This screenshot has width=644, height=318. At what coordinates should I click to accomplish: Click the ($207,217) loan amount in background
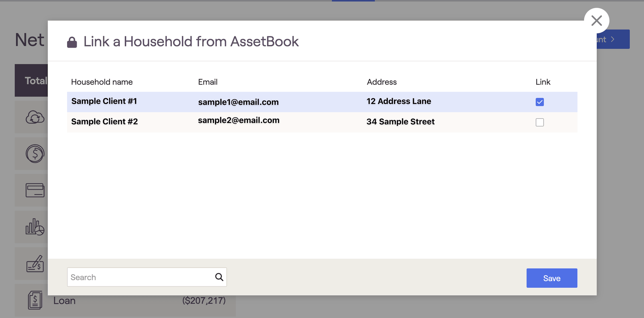click(204, 300)
